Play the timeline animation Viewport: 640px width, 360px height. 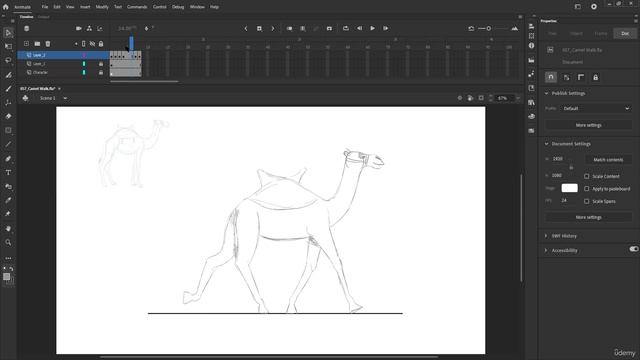point(372,29)
